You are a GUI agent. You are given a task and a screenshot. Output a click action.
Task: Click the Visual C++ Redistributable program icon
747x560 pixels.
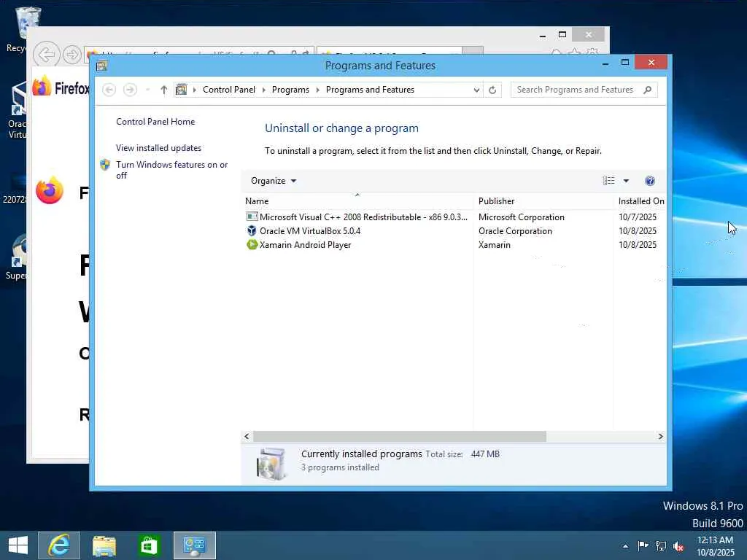click(x=252, y=217)
